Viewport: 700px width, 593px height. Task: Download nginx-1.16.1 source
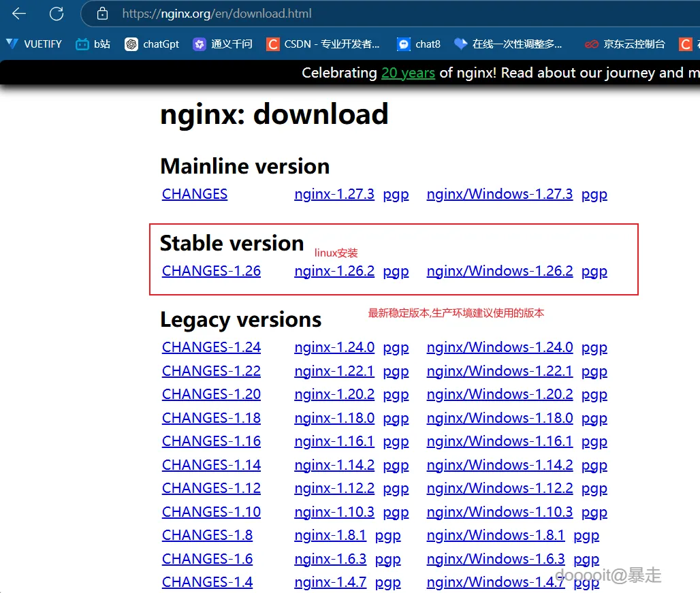[x=334, y=441]
